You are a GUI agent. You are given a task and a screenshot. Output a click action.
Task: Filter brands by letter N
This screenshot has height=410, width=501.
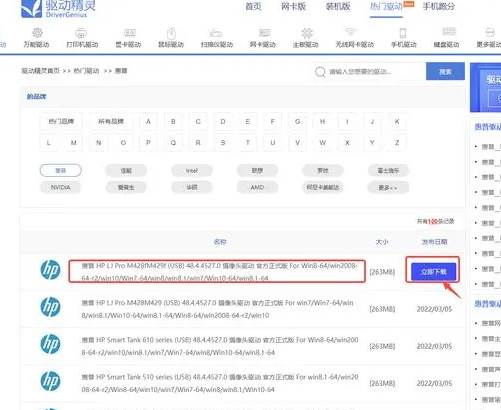point(99,143)
